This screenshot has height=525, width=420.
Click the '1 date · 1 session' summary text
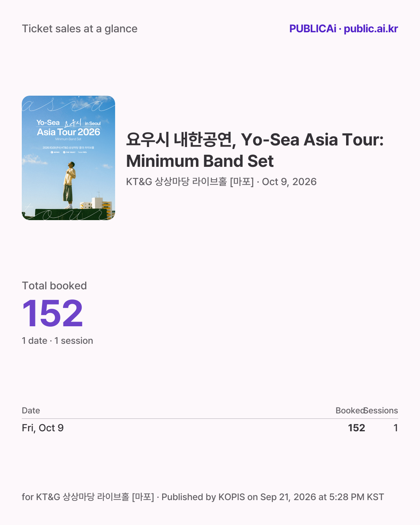[58, 341]
